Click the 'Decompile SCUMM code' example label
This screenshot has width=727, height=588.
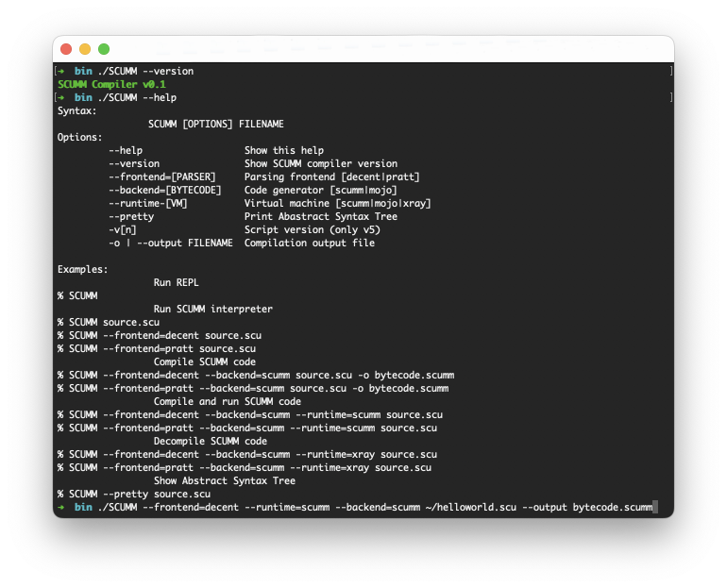(x=210, y=441)
